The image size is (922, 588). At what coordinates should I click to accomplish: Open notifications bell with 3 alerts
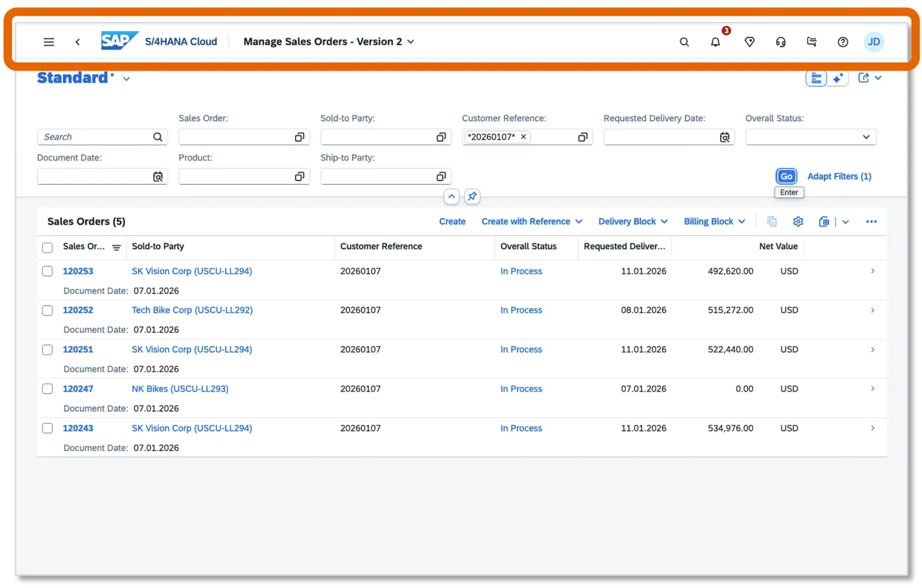tap(716, 42)
